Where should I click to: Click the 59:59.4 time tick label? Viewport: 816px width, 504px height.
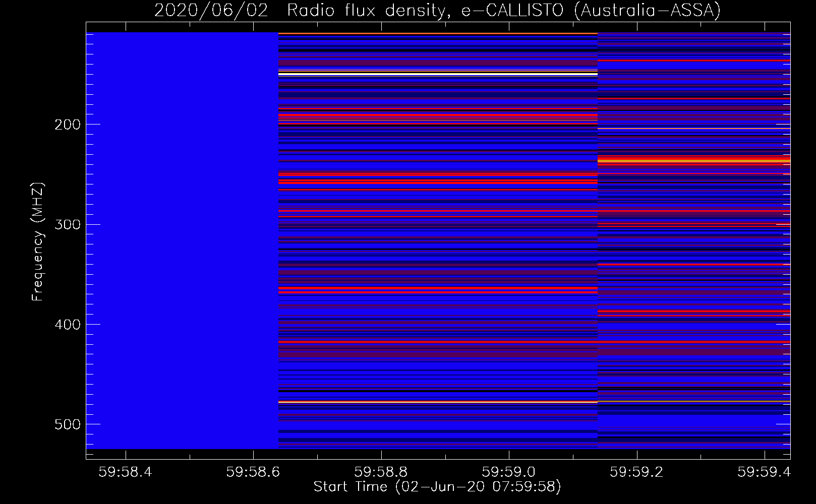pyautogui.click(x=764, y=472)
